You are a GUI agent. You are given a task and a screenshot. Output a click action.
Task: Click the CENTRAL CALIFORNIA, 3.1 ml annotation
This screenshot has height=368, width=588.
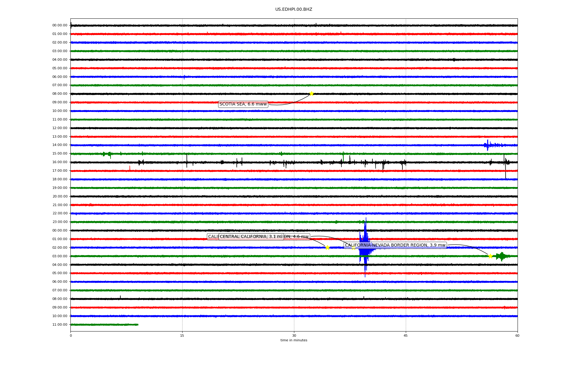pos(251,237)
